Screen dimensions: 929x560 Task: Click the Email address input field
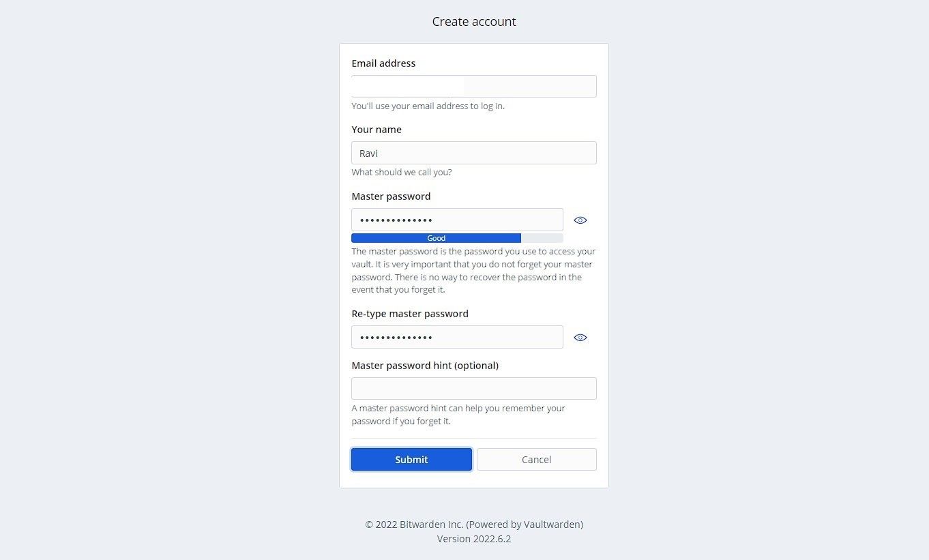point(473,87)
